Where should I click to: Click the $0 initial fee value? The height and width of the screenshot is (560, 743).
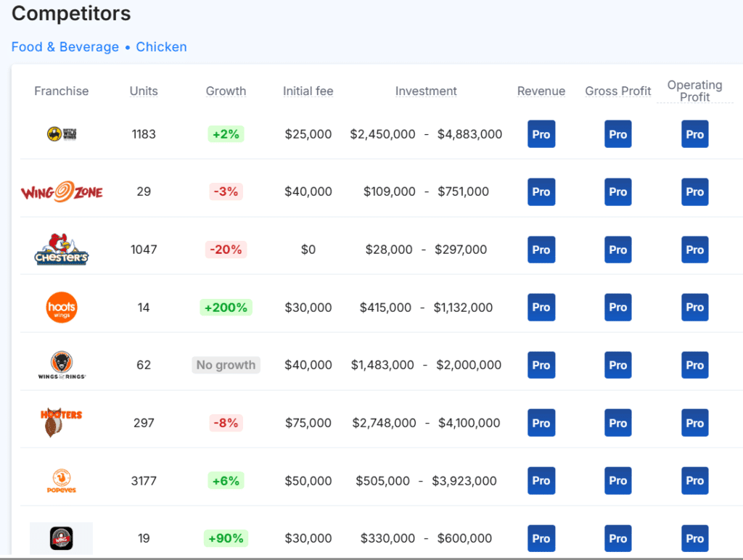pyautogui.click(x=308, y=250)
